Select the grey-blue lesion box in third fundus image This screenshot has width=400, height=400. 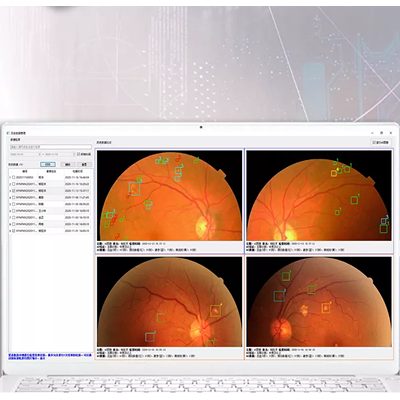tap(150, 337)
